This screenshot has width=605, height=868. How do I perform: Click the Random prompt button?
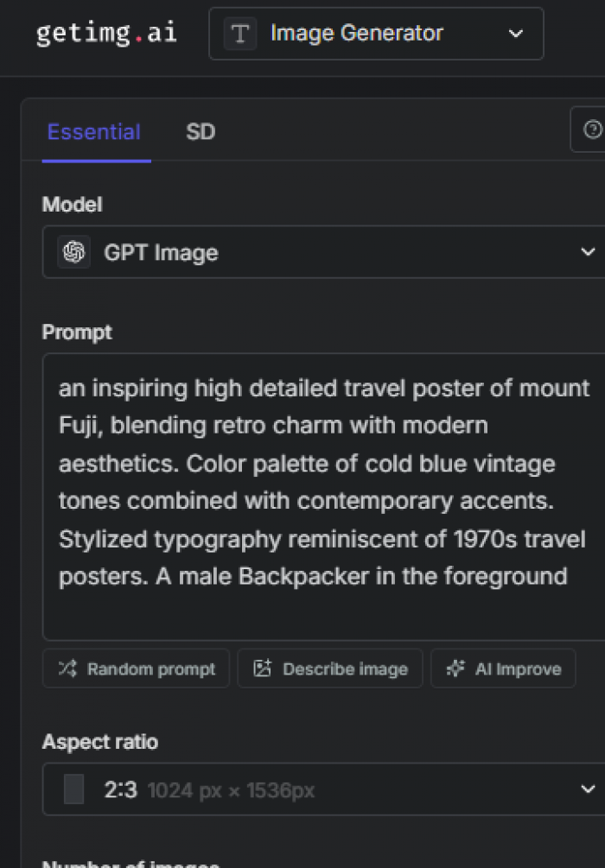[136, 668]
